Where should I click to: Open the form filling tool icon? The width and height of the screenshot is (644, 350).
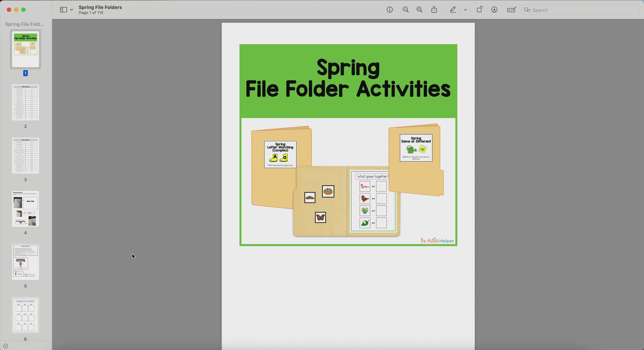(x=512, y=10)
